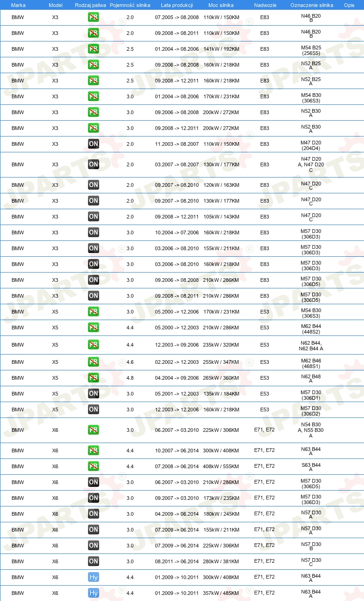This screenshot has width=364, height=601.
Task: Select engine code M57 D30 (306D1)
Action: tap(311, 396)
